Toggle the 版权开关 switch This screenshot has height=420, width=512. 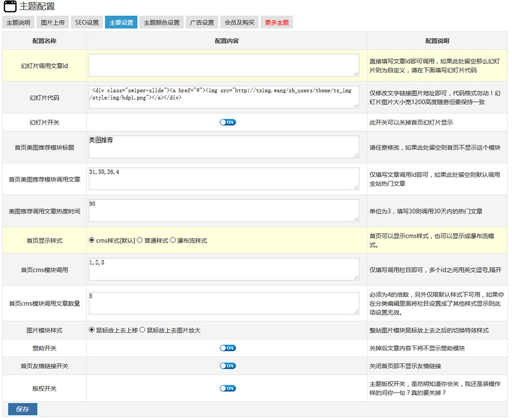tap(228, 389)
